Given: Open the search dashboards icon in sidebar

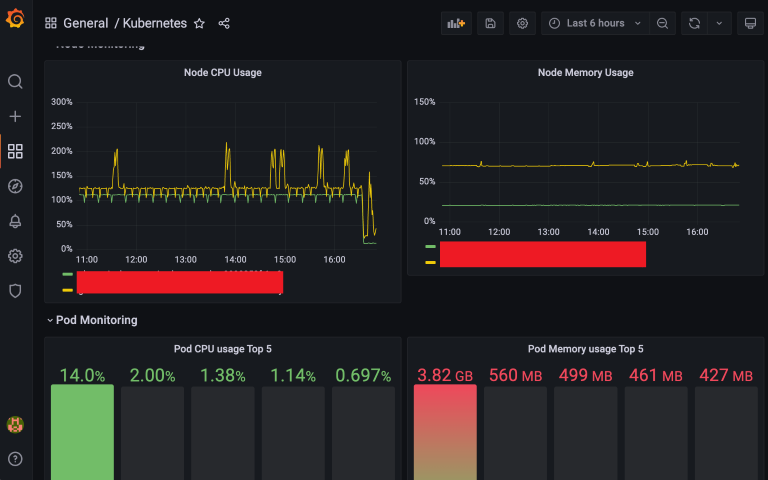Looking at the screenshot, I should click(x=15, y=82).
